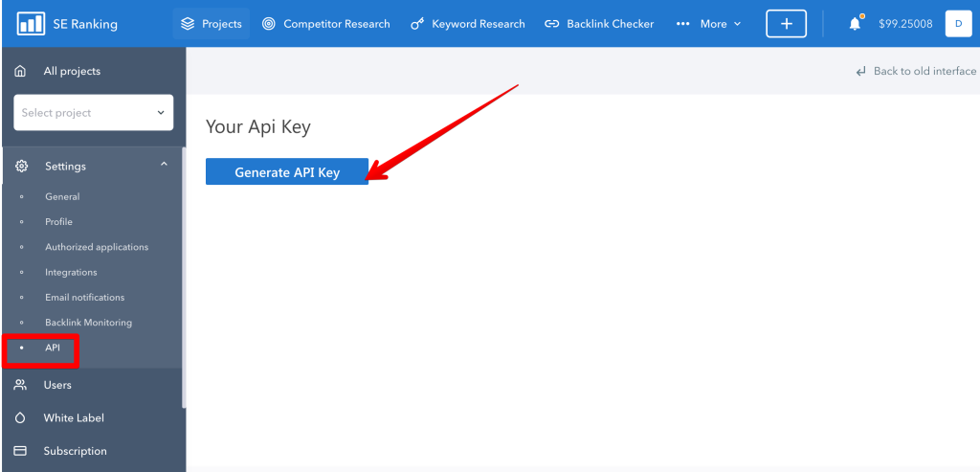Open the notifications bell icon
The height and width of the screenshot is (472, 980).
(x=855, y=24)
